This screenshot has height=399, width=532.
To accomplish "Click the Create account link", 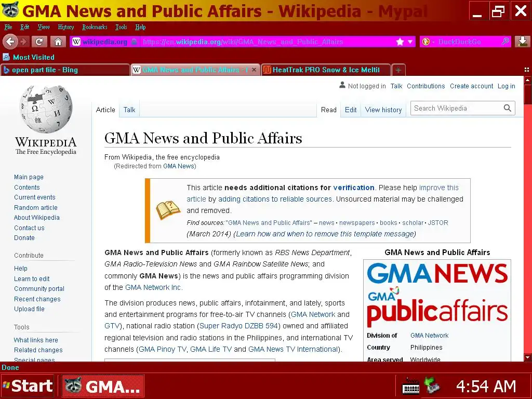I will tap(471, 86).
